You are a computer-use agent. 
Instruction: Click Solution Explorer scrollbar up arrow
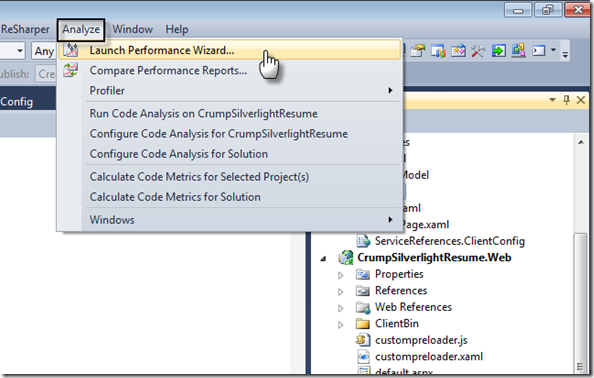coord(581,142)
